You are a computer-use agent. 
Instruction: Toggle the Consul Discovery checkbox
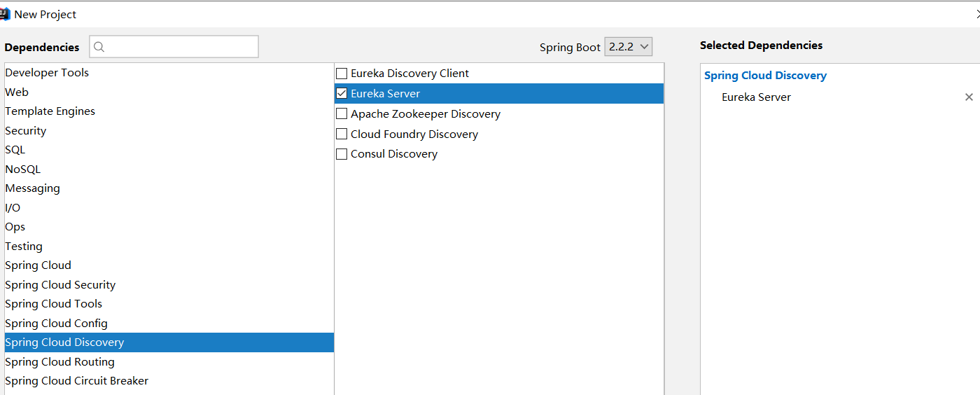pos(342,154)
